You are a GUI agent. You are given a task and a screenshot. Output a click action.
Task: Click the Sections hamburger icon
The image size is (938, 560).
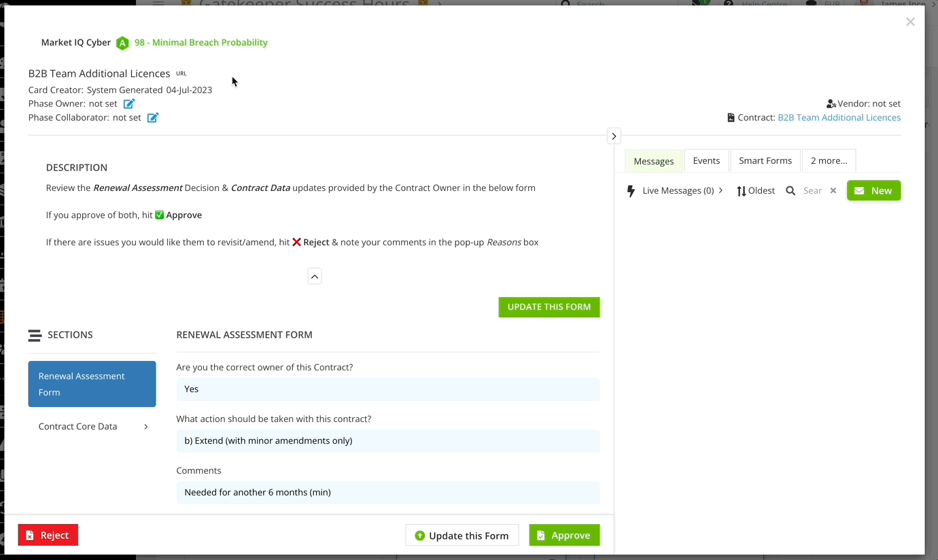click(x=35, y=335)
